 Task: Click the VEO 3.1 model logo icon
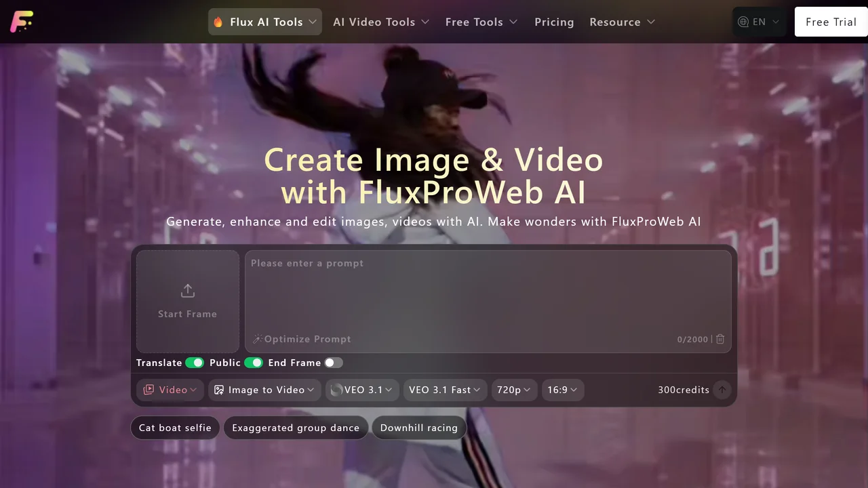337,390
